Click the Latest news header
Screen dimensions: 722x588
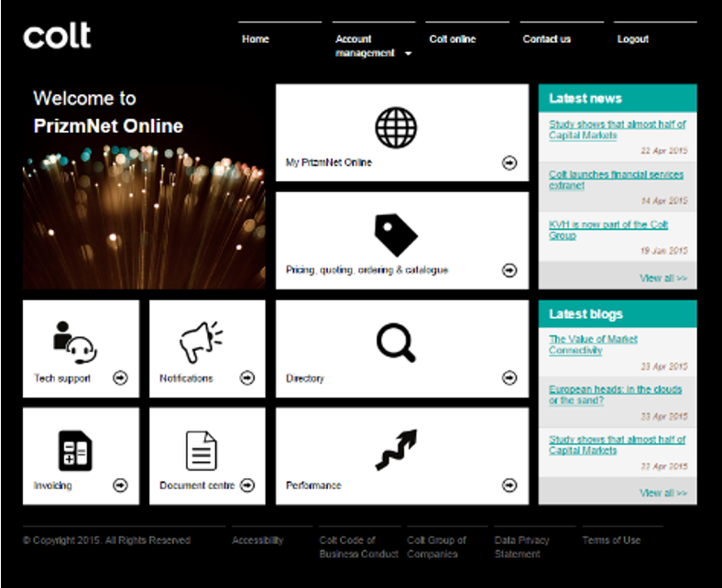(x=618, y=98)
